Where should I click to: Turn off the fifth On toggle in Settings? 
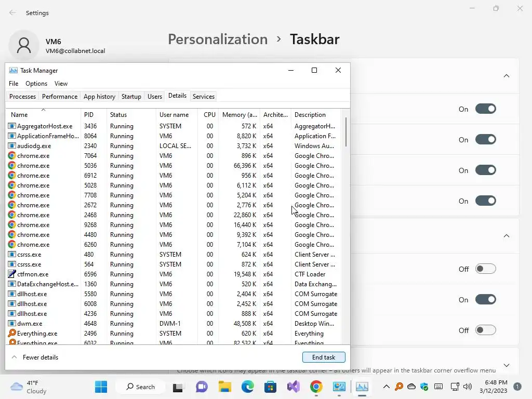[x=486, y=300]
